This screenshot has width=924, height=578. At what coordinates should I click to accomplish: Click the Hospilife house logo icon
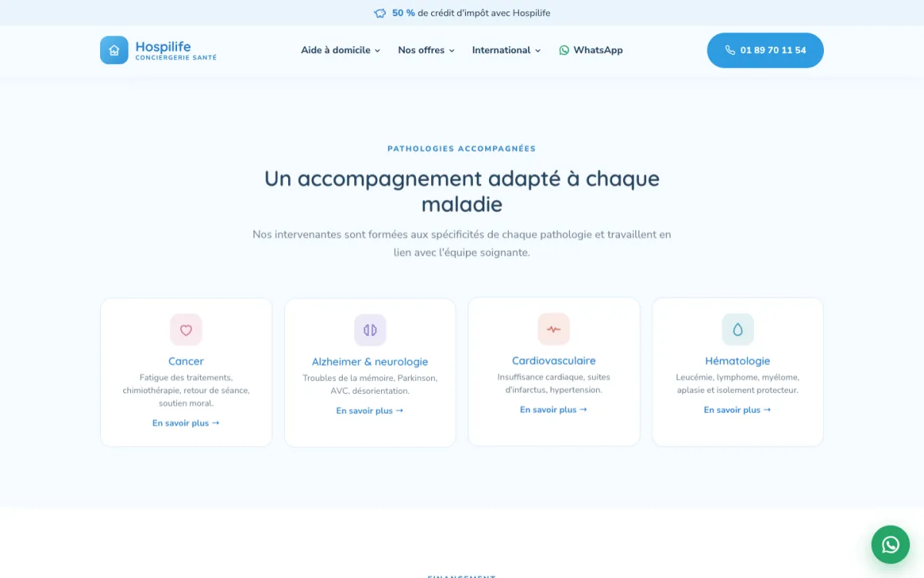(114, 50)
